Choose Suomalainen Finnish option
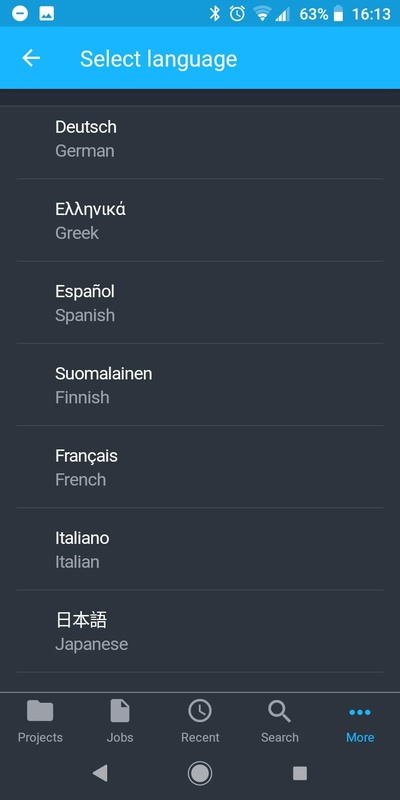 (x=200, y=385)
